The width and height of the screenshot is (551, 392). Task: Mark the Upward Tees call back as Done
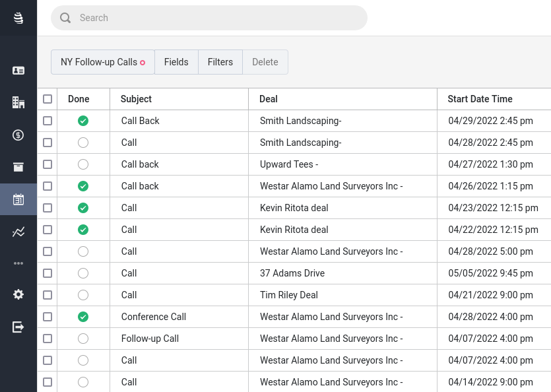pos(83,164)
